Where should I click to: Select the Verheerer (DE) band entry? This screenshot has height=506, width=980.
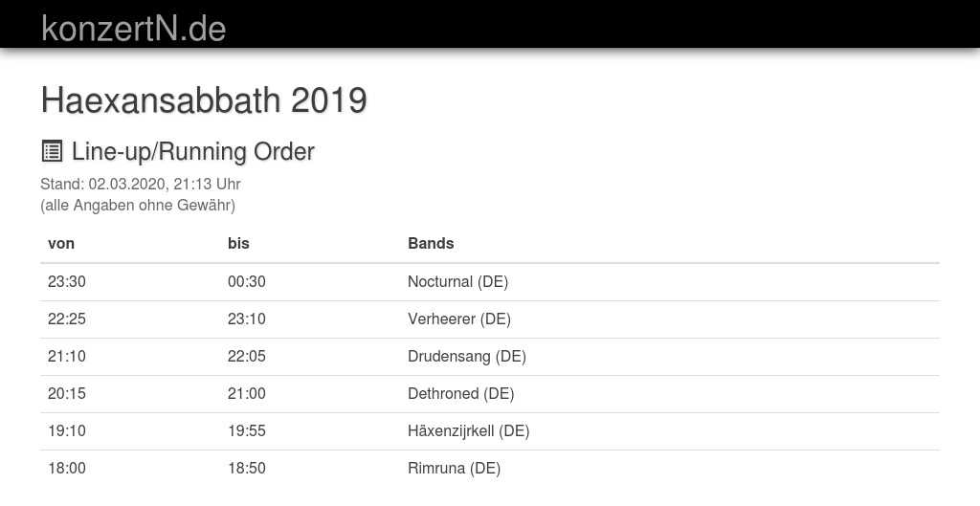point(459,319)
